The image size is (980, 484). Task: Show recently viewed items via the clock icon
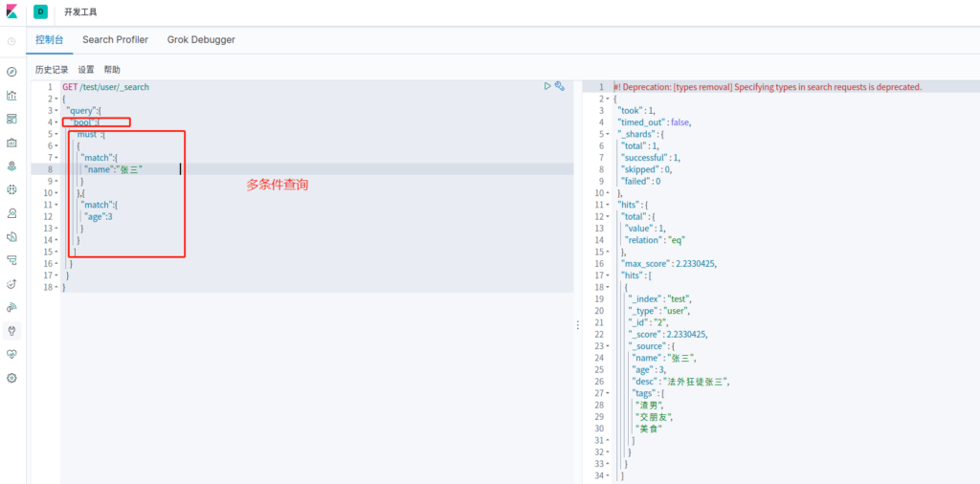[11, 41]
